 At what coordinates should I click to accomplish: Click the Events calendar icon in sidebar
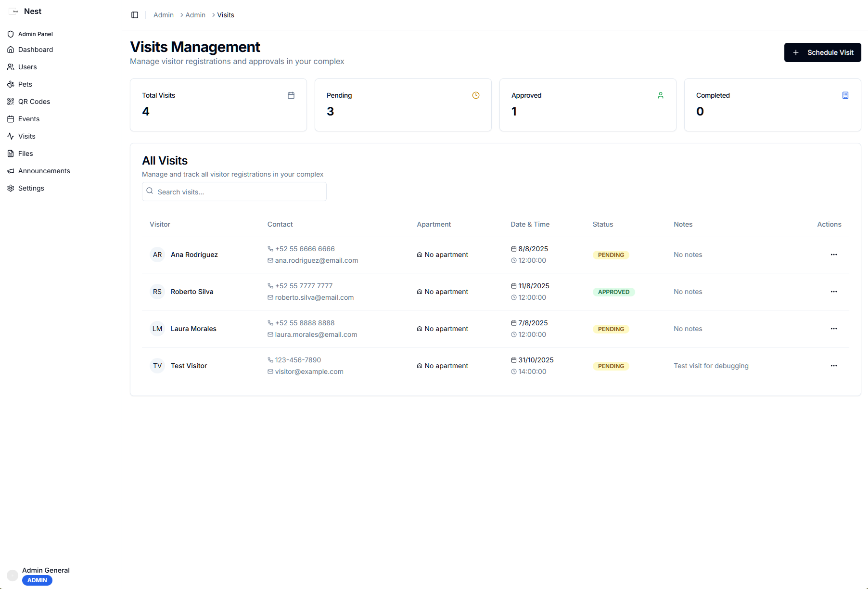click(x=11, y=119)
